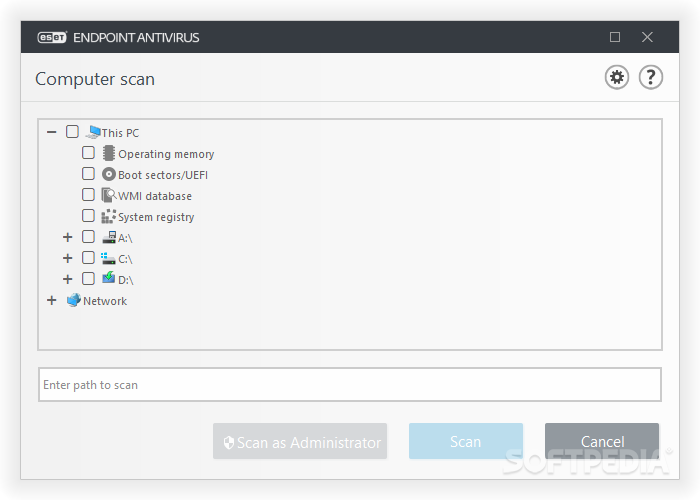Image resolution: width=700 pixels, height=500 pixels.
Task: Tick the C:\ drive checkbox
Action: point(88,258)
